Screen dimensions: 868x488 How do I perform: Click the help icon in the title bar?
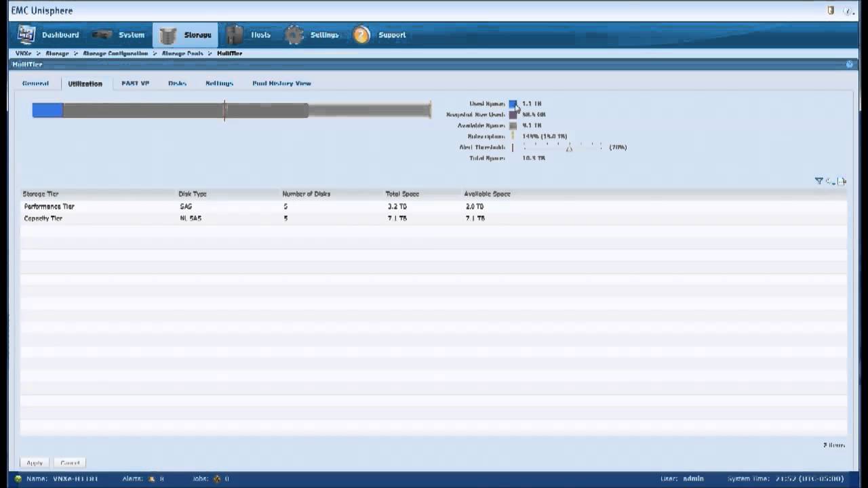pyautogui.click(x=848, y=11)
